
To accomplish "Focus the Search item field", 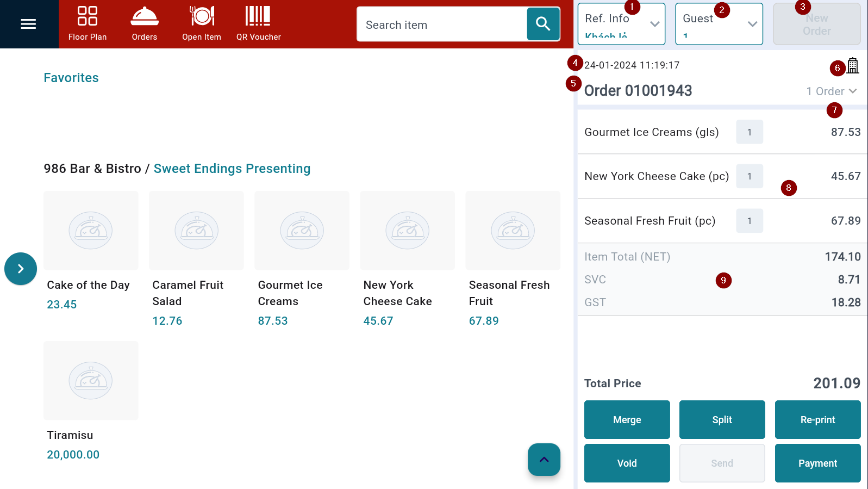I will (x=441, y=24).
